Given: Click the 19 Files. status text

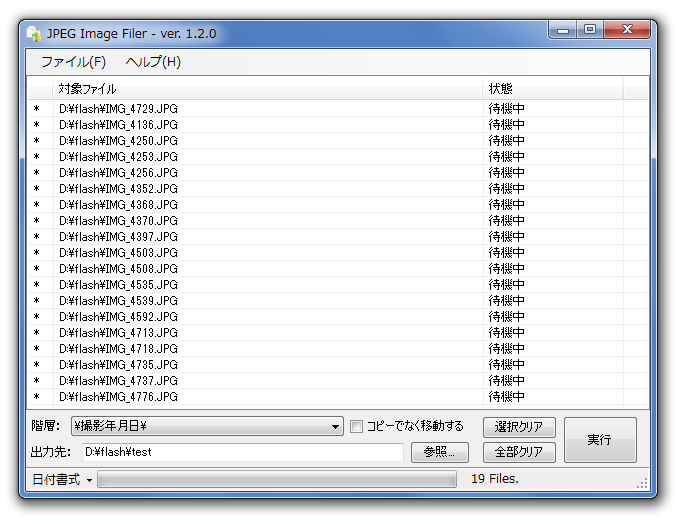Looking at the screenshot, I should click(x=495, y=479).
